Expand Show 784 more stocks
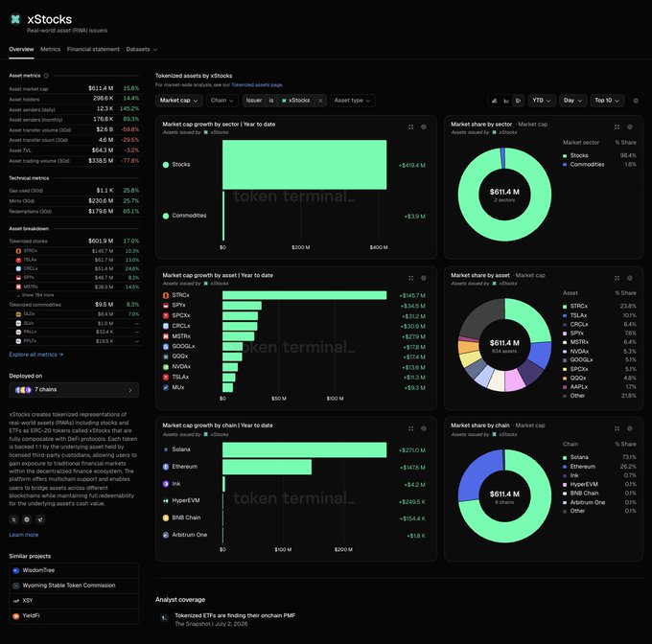 point(35,295)
